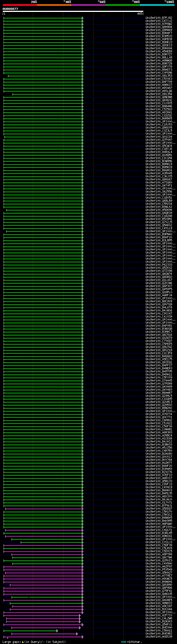Select label UniRef100_P62333

(159, 265)
